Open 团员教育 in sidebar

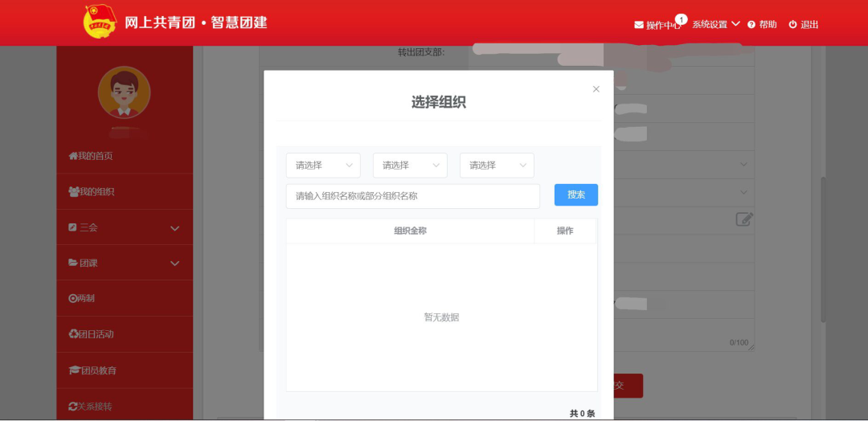click(x=92, y=370)
